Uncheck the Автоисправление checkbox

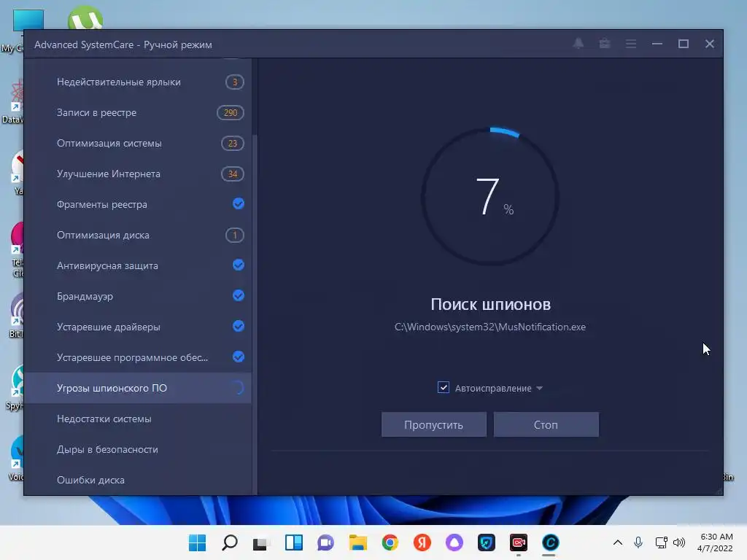[443, 387]
